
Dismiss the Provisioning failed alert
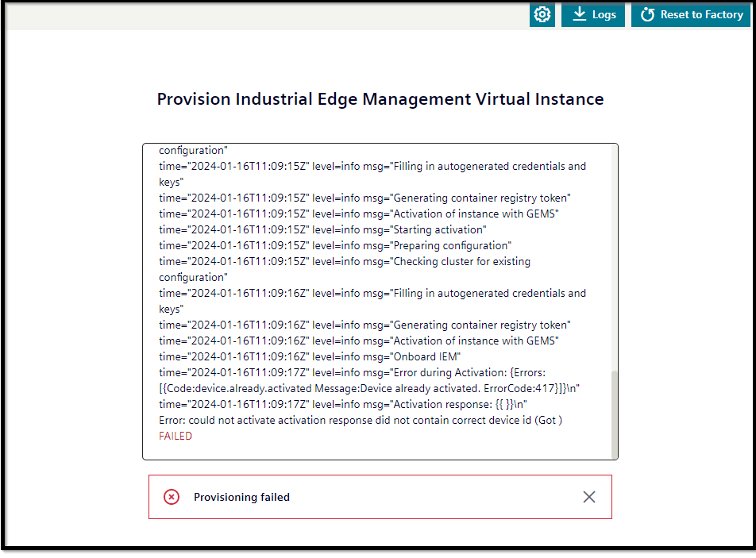(x=589, y=497)
